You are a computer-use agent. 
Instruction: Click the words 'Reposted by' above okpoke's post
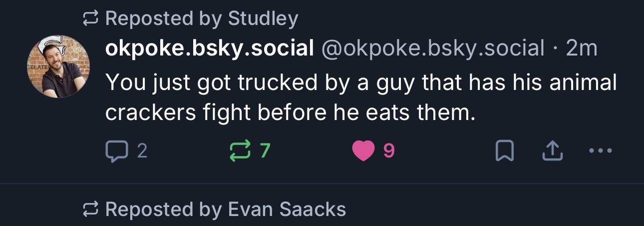point(164,19)
